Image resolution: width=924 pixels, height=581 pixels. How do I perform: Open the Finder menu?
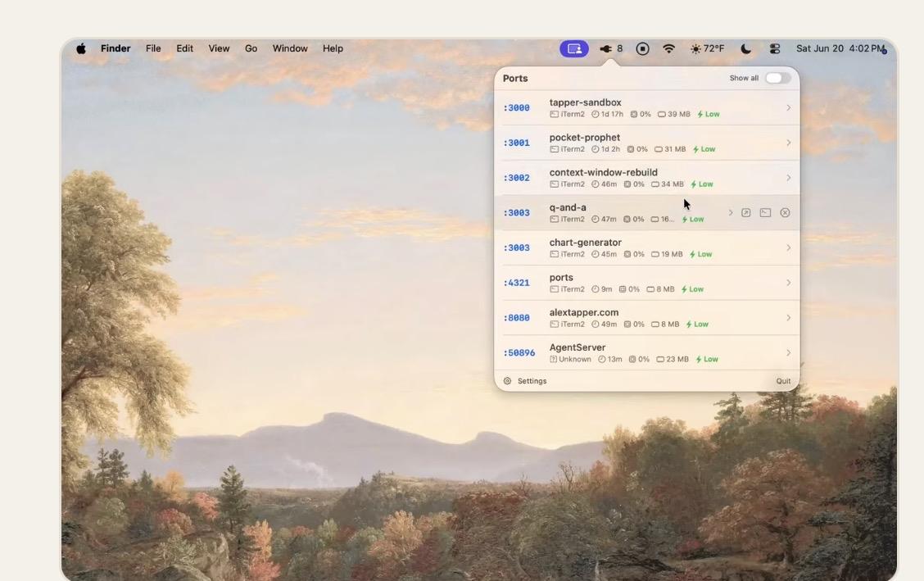coord(115,48)
